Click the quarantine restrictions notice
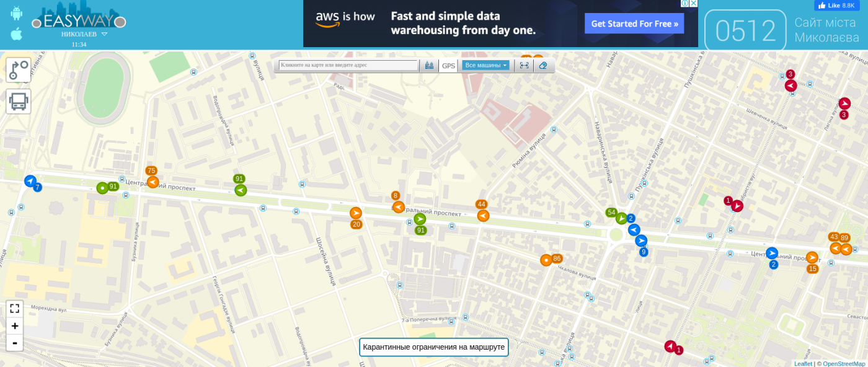 pos(434,347)
